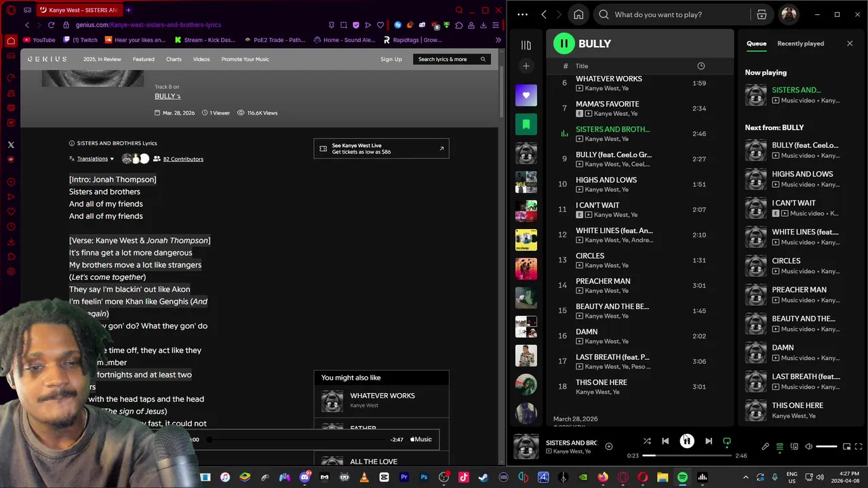Pause playback in Spotify player bar

coord(687,441)
